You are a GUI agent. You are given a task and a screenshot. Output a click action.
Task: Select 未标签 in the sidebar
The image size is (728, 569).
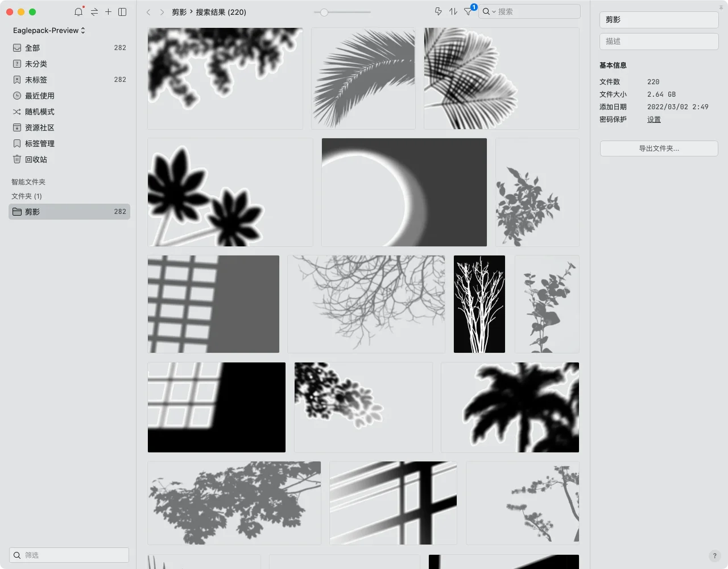click(x=69, y=80)
